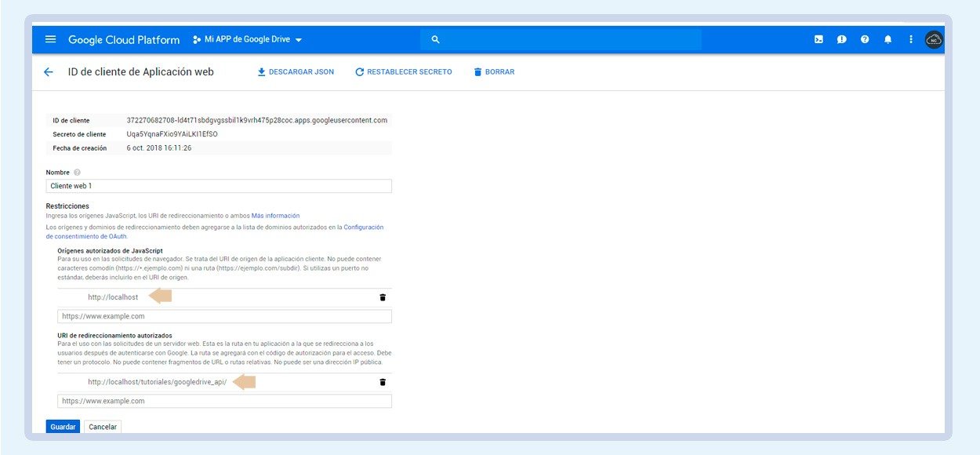This screenshot has width=980, height=455.
Task: Go back with the left arrow
Action: (49, 71)
